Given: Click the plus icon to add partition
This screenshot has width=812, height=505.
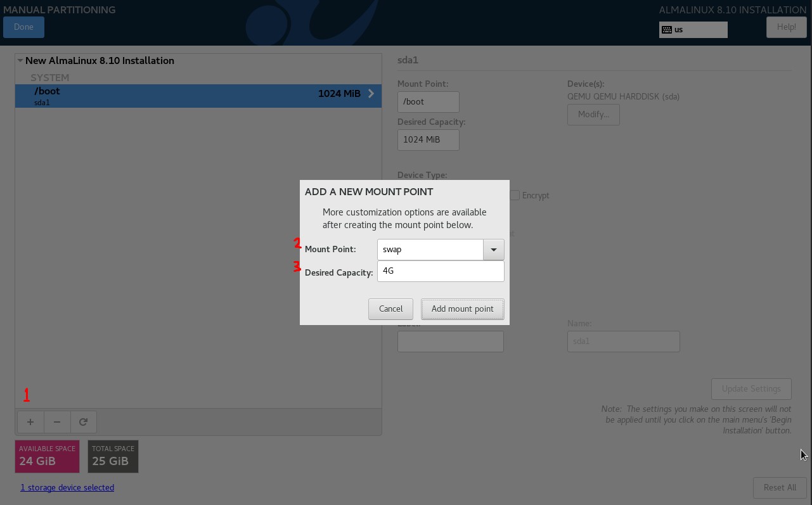Looking at the screenshot, I should pos(30,422).
